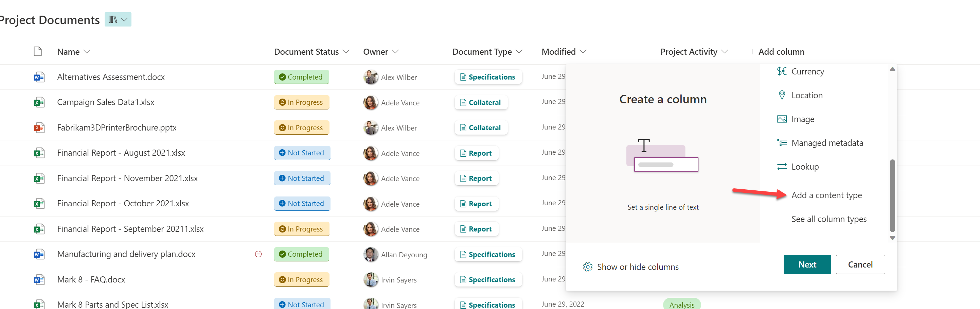980x309 pixels.
Task: Click Add a content type
Action: 826,195
